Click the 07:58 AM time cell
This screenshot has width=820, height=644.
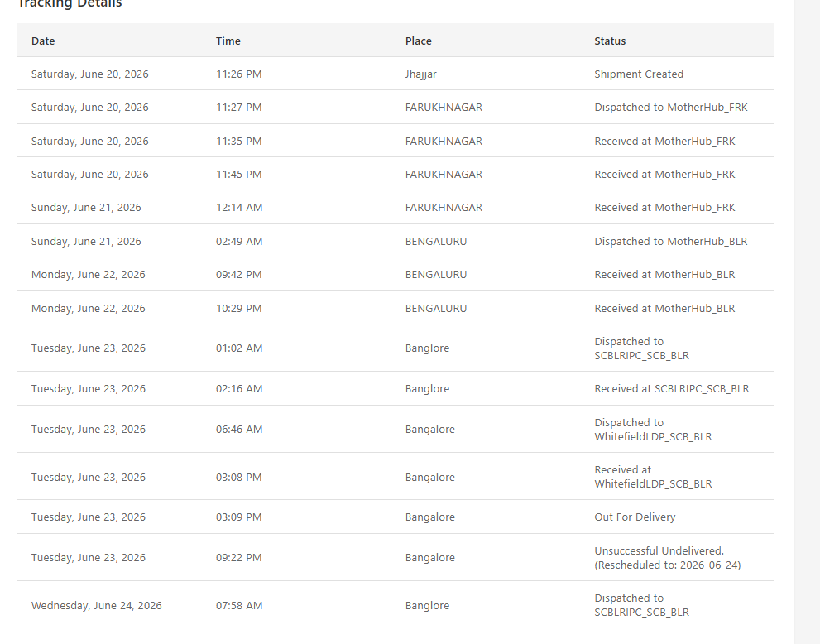coord(239,606)
